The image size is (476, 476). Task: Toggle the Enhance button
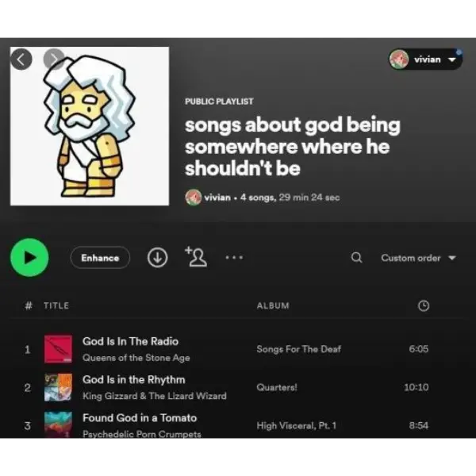coord(100,258)
